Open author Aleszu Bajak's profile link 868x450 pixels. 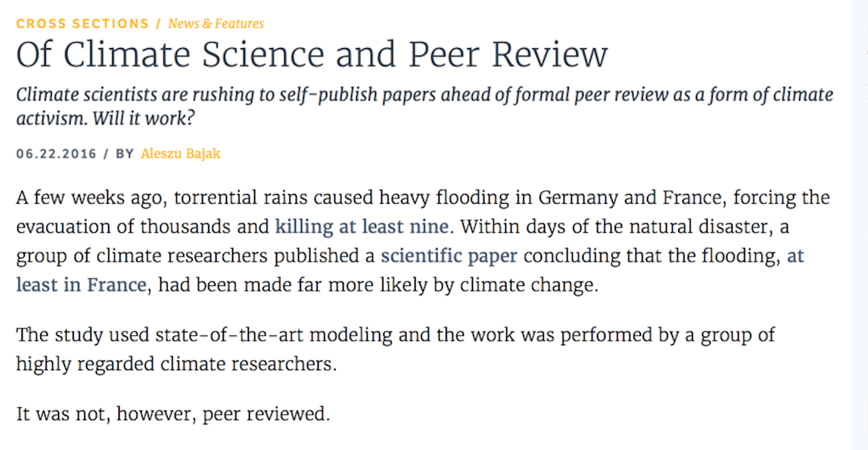[180, 154]
